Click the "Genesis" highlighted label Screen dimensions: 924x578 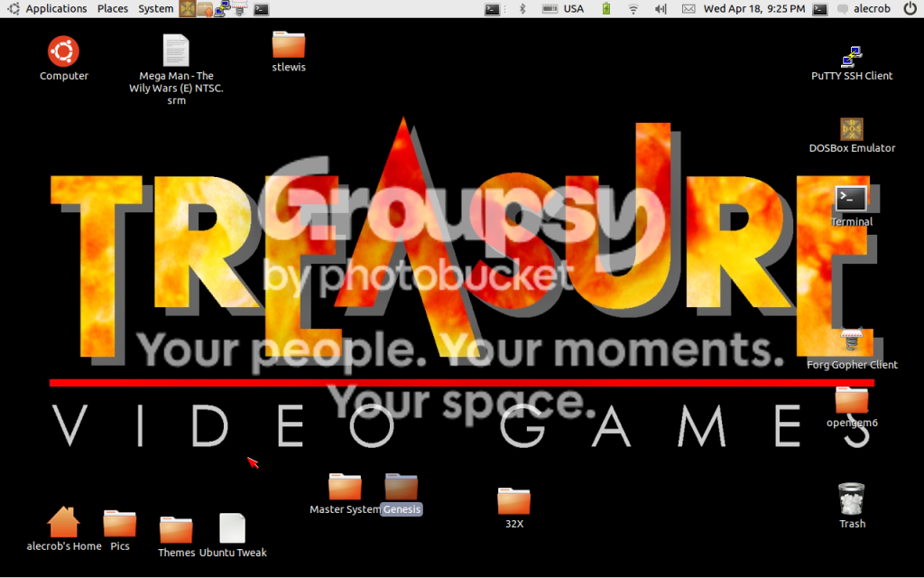(x=402, y=509)
